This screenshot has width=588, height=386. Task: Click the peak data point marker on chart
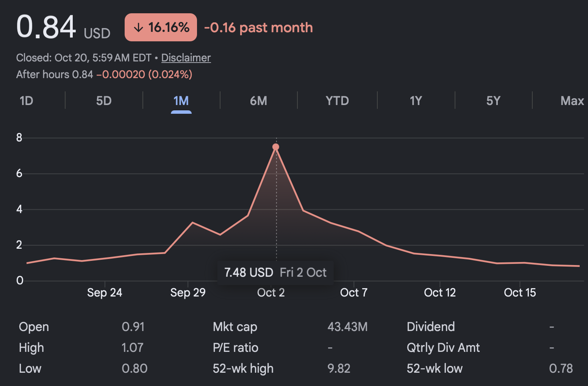(x=276, y=147)
